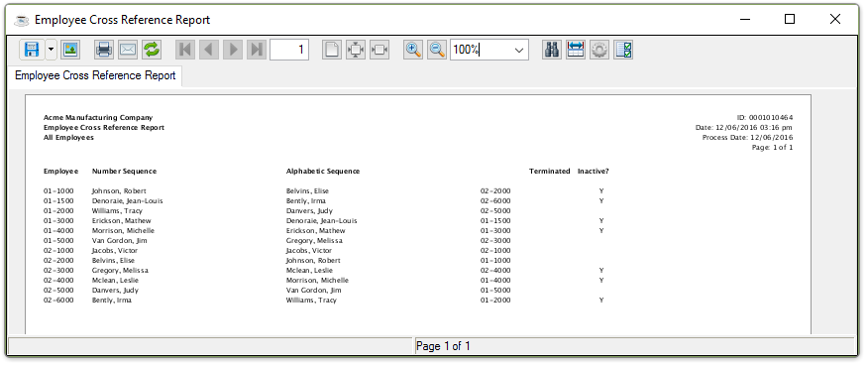Jump to the last page button

click(257, 50)
